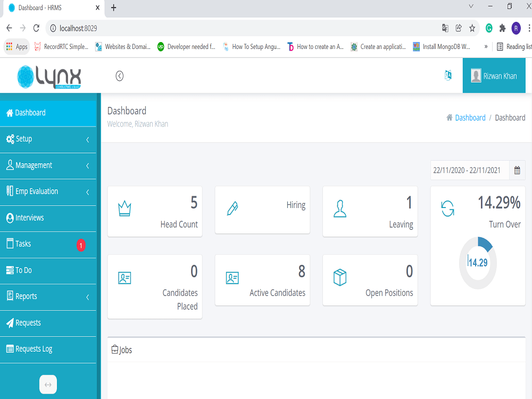Open the RecordRTC Simple bookmark
Screen dimensions: 532x399
click(62, 46)
